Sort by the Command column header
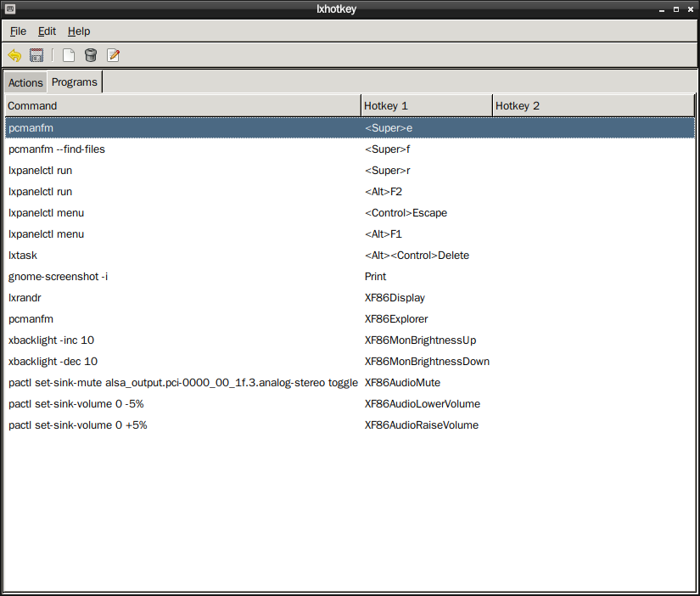 point(182,105)
